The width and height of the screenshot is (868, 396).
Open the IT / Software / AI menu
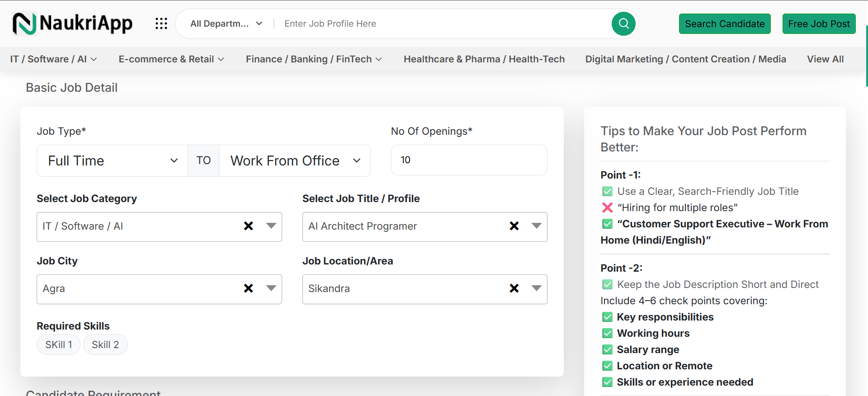coord(53,59)
